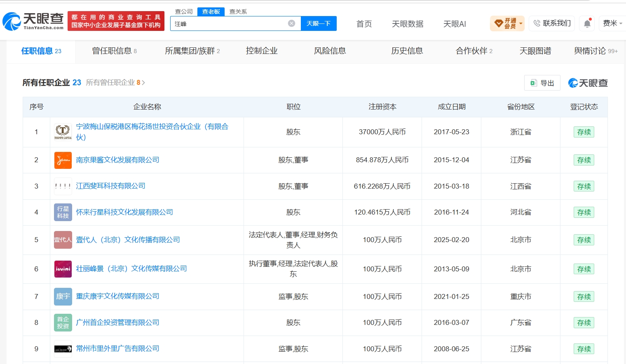Switch to 所属集团/族群 tab
The height and width of the screenshot is (364, 626).
(x=192, y=51)
